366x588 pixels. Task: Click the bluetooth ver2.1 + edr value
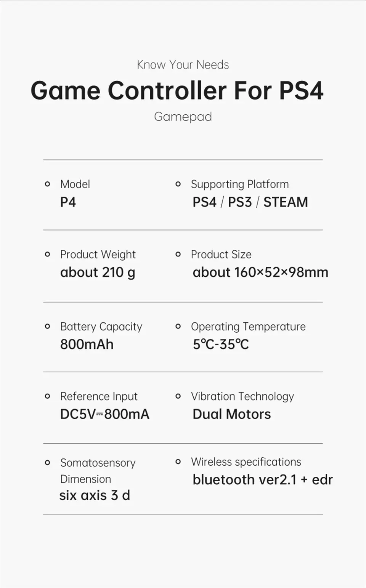(x=263, y=480)
